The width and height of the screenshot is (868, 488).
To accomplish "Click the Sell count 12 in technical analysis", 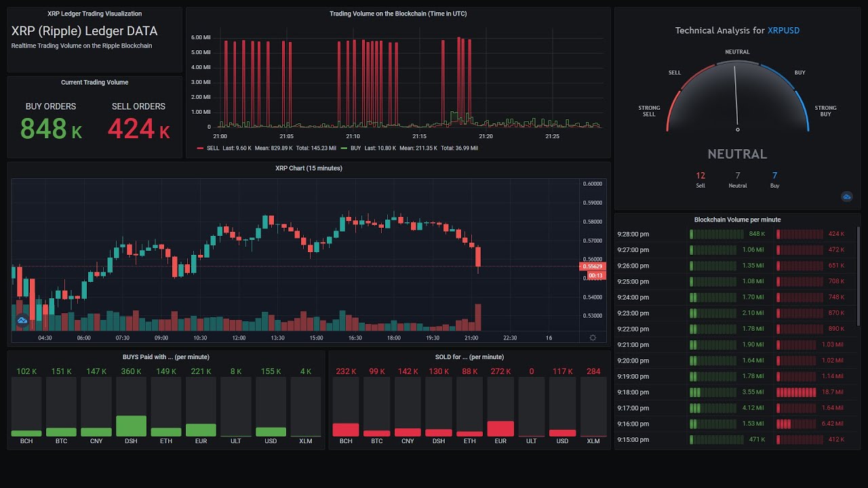I will [701, 176].
